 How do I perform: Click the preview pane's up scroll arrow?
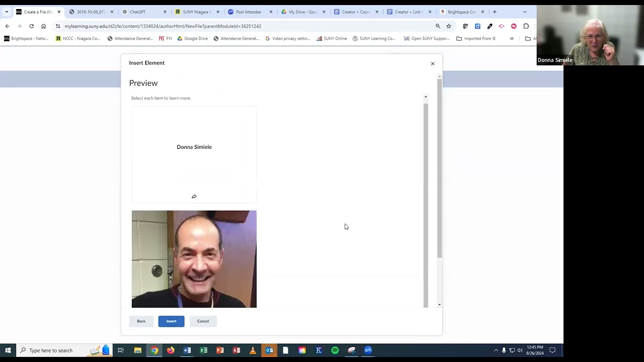click(426, 97)
